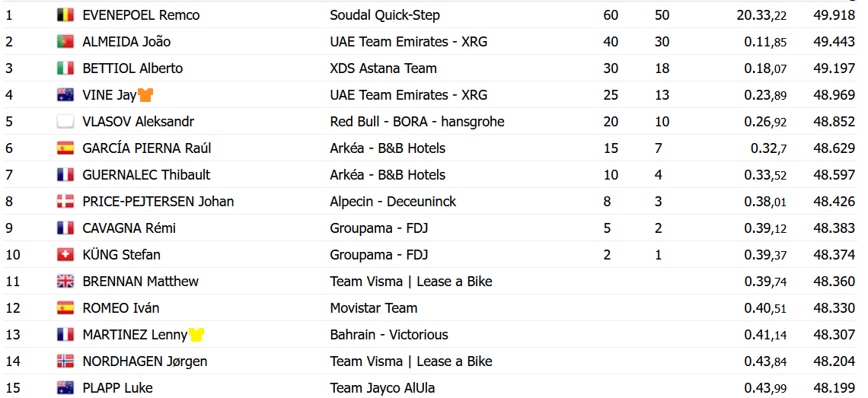Open the Soudal Quick-Step team page
Screen dimensions: 868x398
point(385,15)
